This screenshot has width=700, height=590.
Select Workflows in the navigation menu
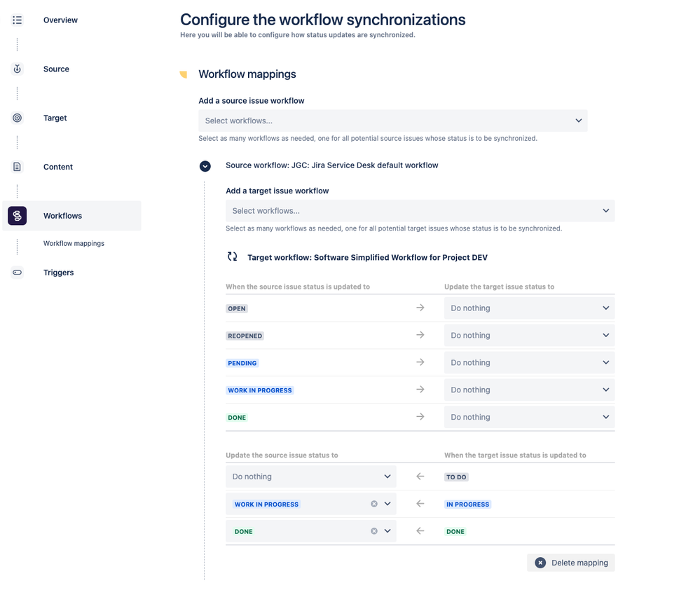[62, 216]
